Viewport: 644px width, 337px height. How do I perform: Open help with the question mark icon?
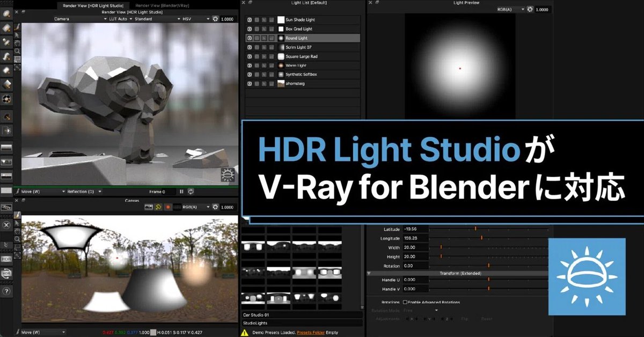tap(6, 291)
